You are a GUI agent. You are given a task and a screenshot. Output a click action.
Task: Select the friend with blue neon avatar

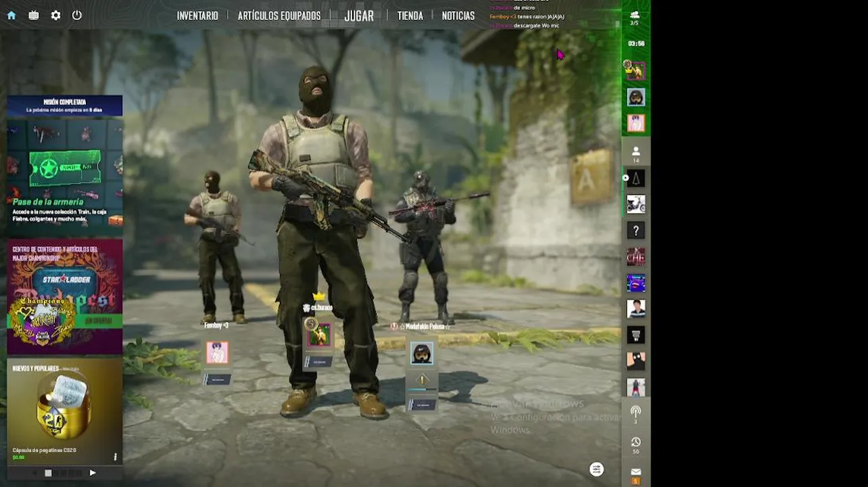[x=635, y=283]
